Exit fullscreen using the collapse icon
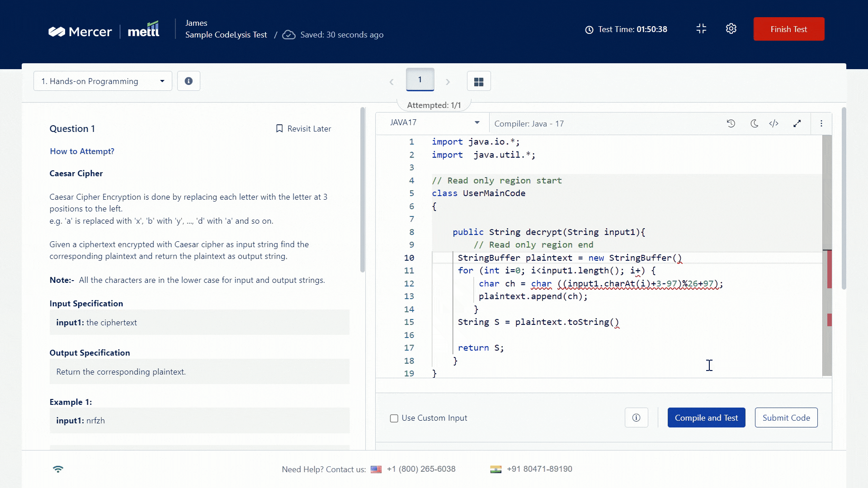Viewport: 868px width, 488px height. (701, 29)
